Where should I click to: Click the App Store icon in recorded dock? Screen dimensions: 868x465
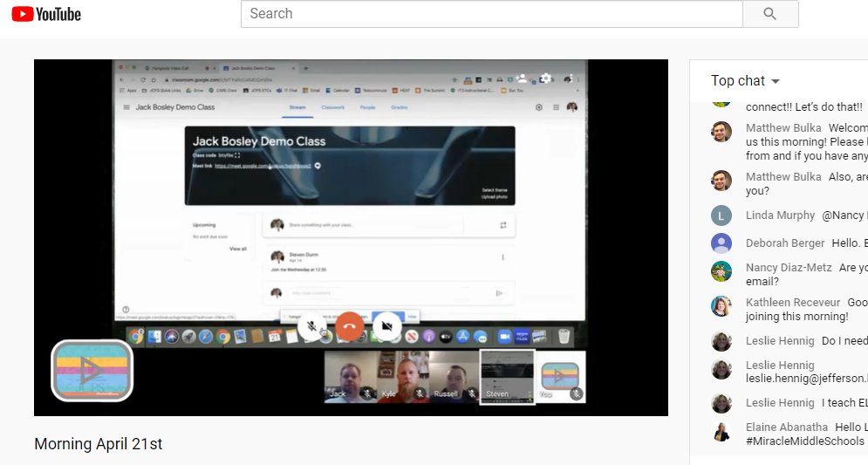pos(462,336)
